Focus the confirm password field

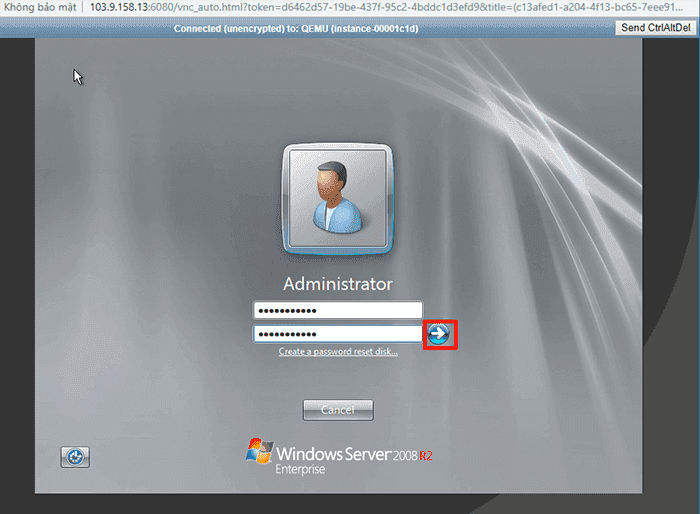338,334
